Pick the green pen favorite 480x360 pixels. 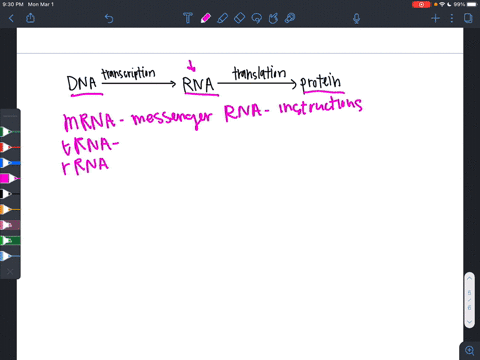click(x=10, y=132)
